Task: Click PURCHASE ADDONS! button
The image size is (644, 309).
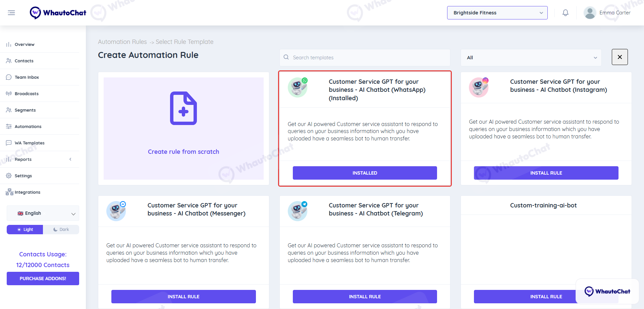Action: [43, 279]
